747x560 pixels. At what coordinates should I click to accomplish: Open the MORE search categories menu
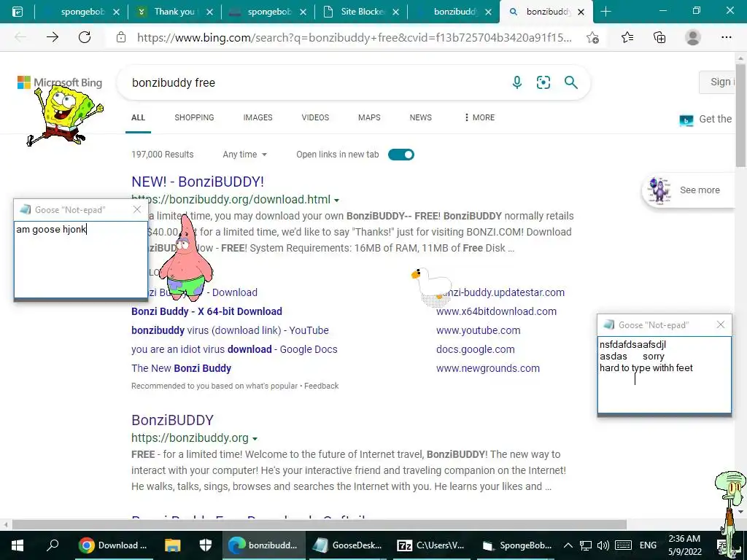pos(479,117)
